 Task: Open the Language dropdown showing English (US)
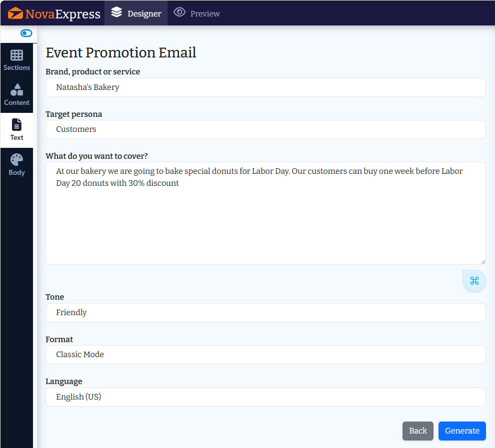tap(265, 397)
